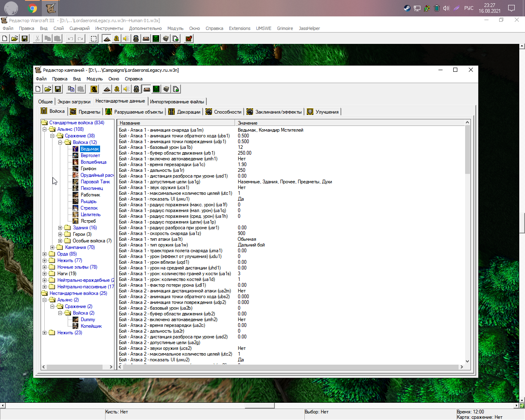
Task: Create a new campaign in Campaign Editor toolbar
Action: point(38,89)
